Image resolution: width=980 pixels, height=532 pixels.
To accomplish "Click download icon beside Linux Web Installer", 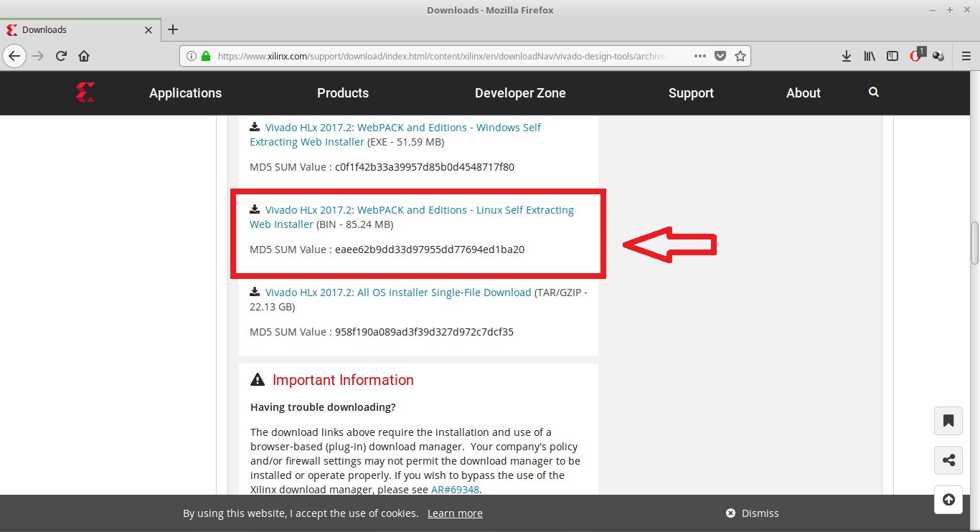I will [255, 209].
